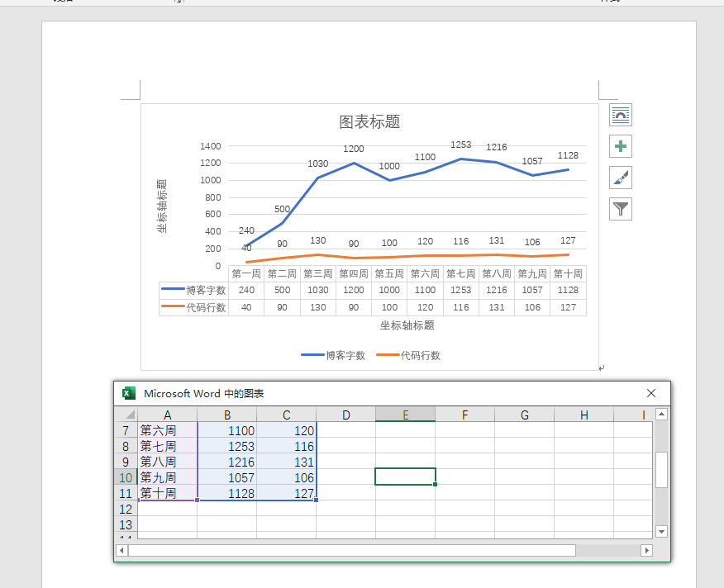Image resolution: width=724 pixels, height=588 pixels.
Task: Click cell containing 第六周
Action: tap(167, 430)
